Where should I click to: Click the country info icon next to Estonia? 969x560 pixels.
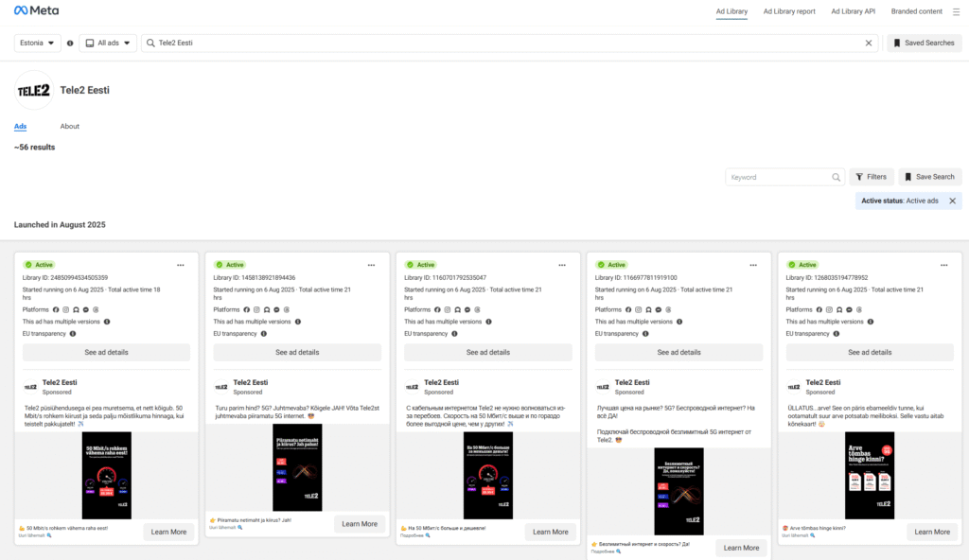click(70, 44)
